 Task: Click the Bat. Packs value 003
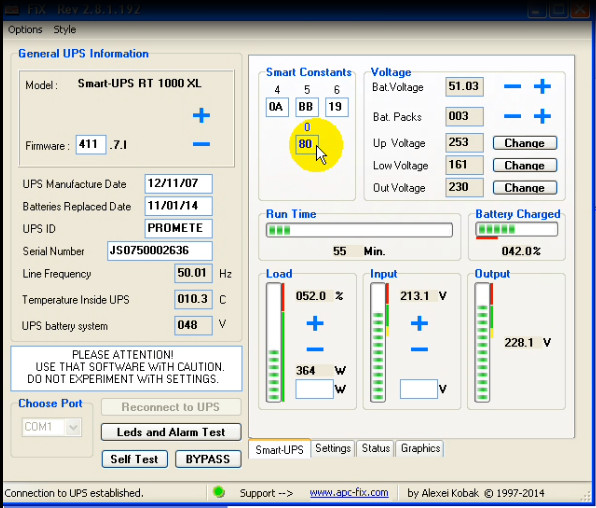point(464,116)
